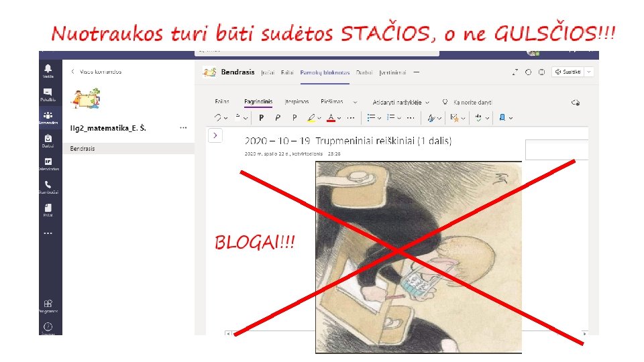Open the Darbai assignments icon in sidebar
The image size is (644, 362).
[x=48, y=141]
